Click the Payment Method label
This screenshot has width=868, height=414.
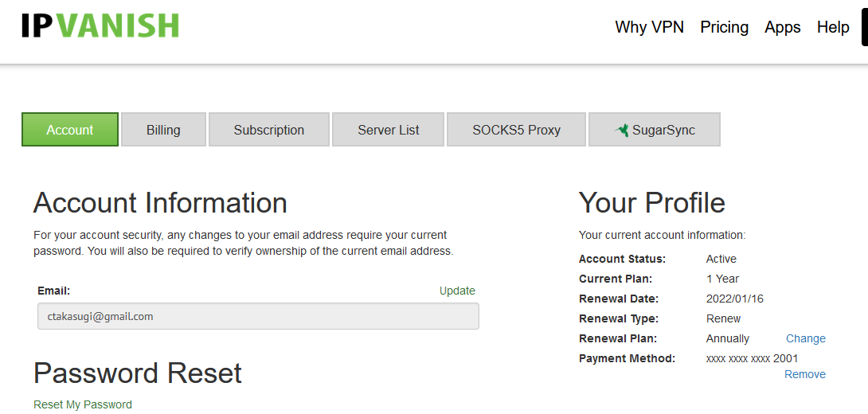(628, 358)
